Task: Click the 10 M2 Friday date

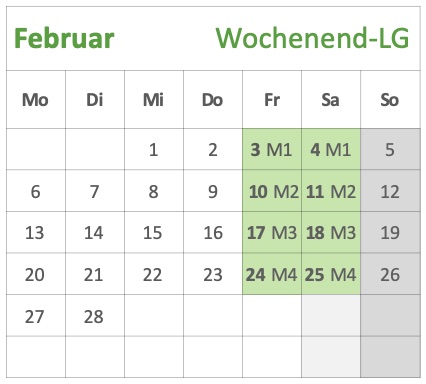Action: click(272, 191)
